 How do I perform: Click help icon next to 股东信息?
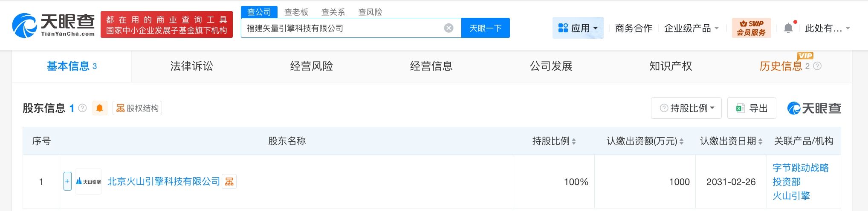(83, 108)
